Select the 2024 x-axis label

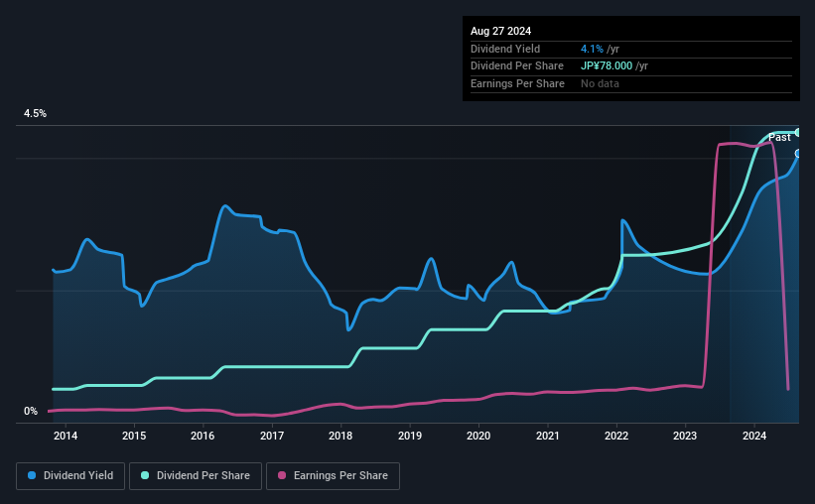(x=754, y=436)
